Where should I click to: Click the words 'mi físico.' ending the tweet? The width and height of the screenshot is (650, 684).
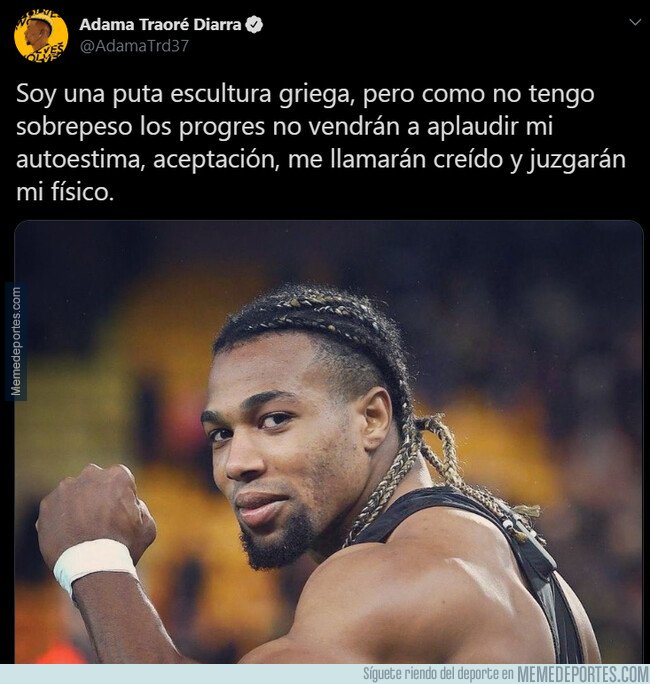click(x=65, y=192)
